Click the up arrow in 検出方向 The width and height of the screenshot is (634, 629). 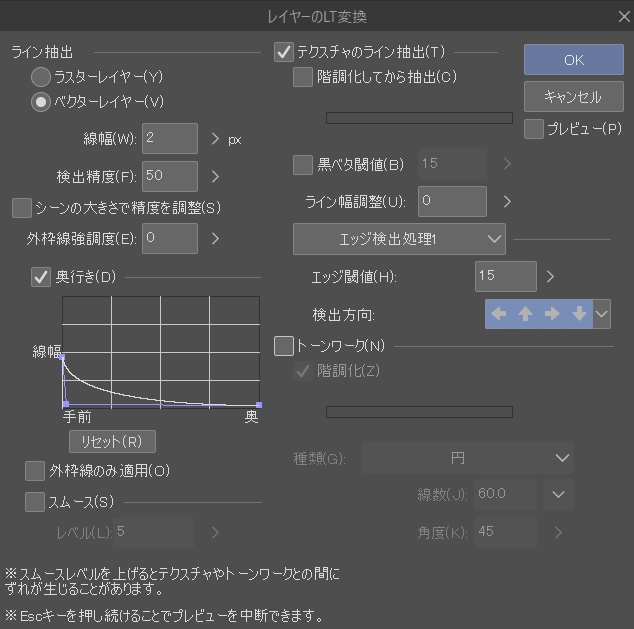(525, 314)
